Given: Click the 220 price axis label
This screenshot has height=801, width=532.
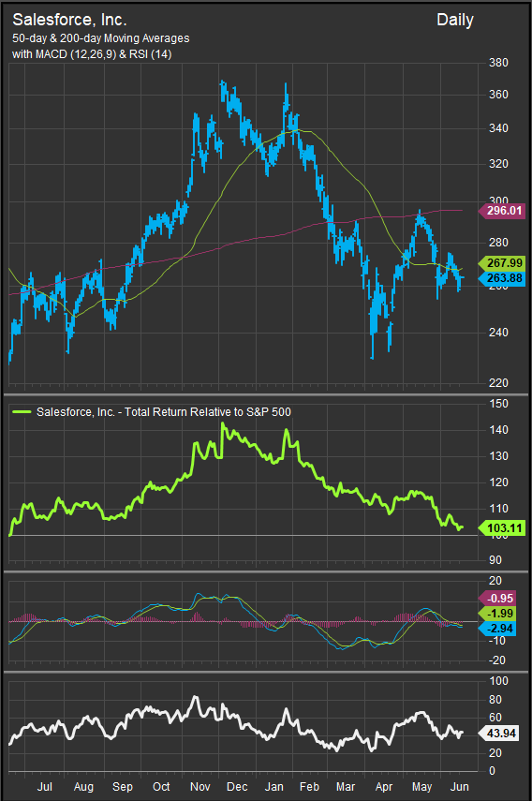Looking at the screenshot, I should 498,383.
